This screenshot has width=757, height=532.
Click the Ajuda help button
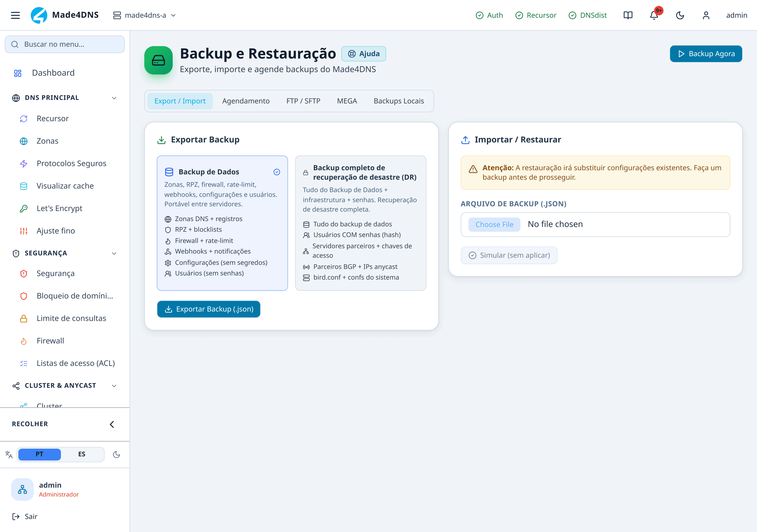tap(363, 54)
